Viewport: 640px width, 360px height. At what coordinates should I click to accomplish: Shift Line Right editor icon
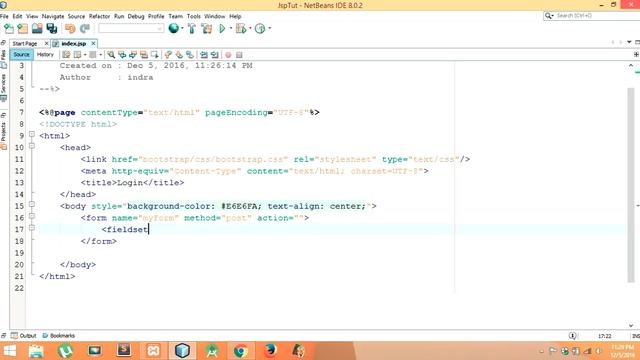click(215, 55)
